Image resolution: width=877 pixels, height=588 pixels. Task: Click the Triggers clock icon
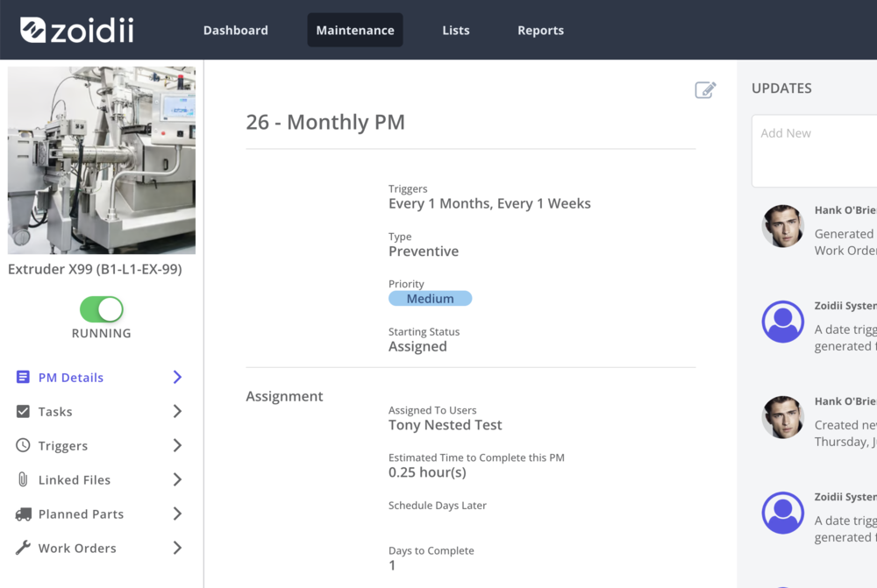tap(23, 445)
